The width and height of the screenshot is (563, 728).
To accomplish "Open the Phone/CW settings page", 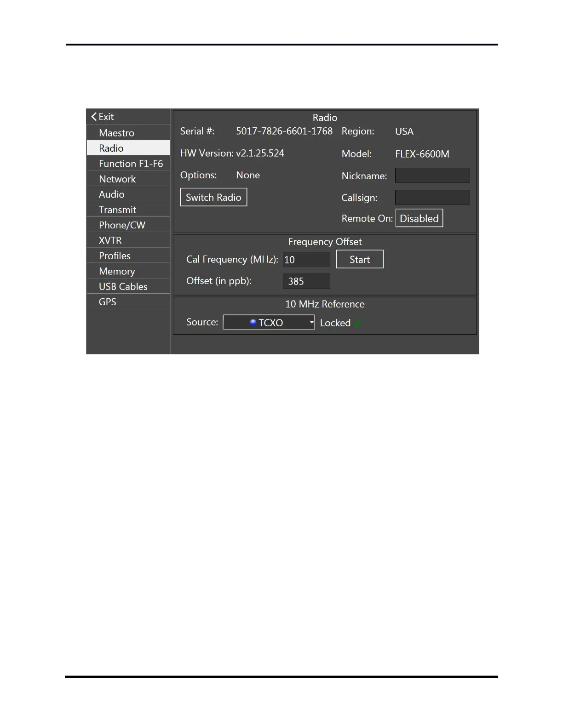I will click(x=128, y=225).
